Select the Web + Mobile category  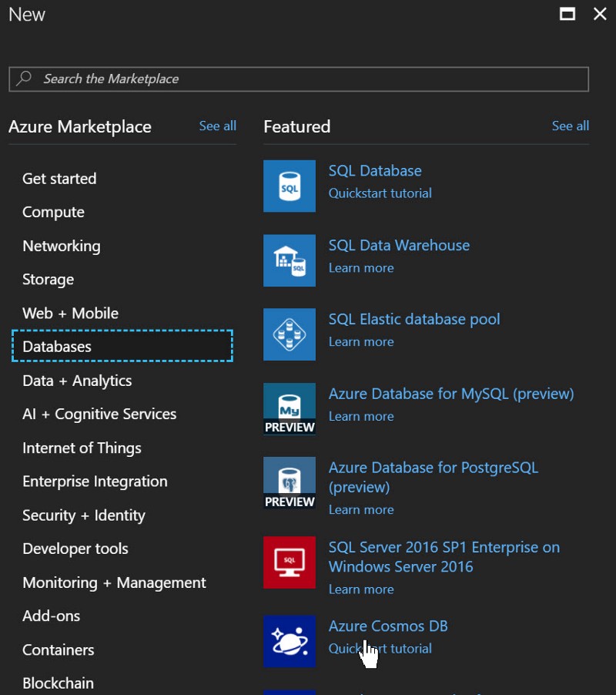point(70,313)
